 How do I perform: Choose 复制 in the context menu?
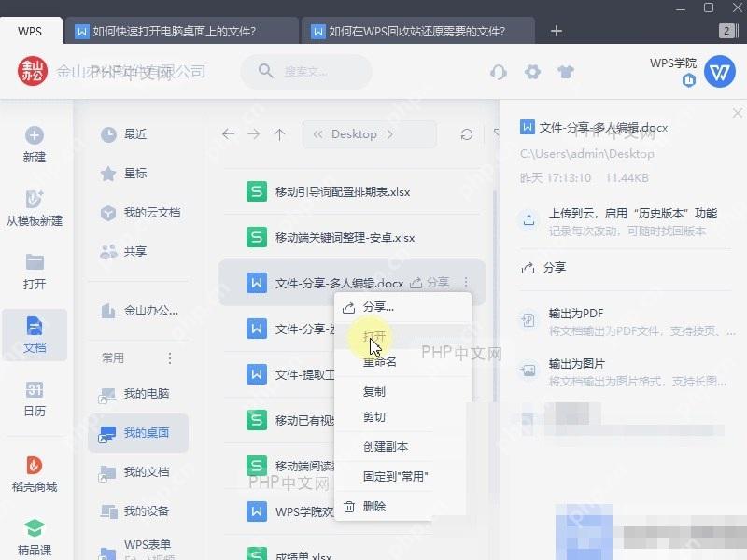(402, 392)
